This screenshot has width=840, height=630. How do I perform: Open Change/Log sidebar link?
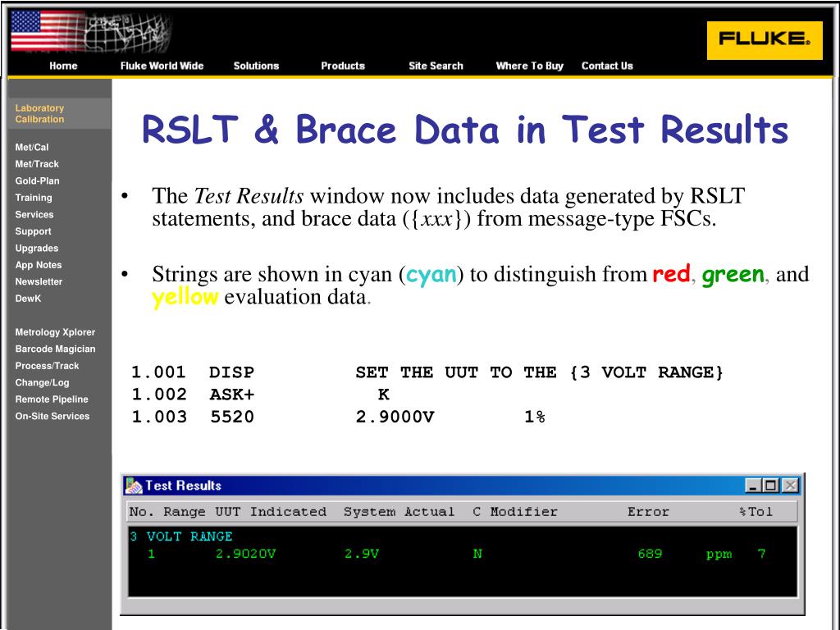coord(43,382)
